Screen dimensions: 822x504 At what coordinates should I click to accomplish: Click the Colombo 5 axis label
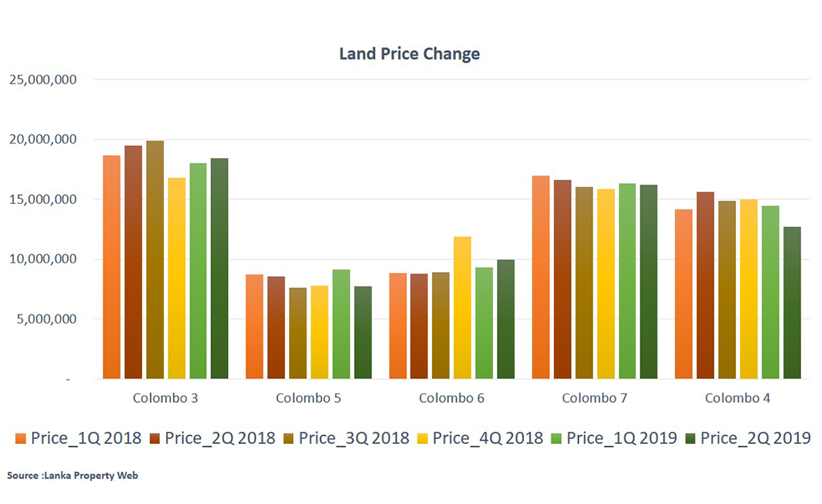coord(308,398)
